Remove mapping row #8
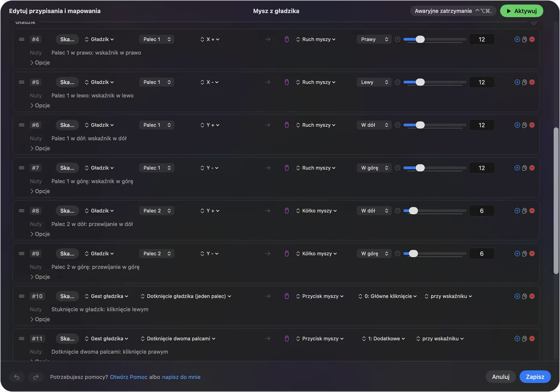This screenshot has width=560, height=392. [x=532, y=211]
